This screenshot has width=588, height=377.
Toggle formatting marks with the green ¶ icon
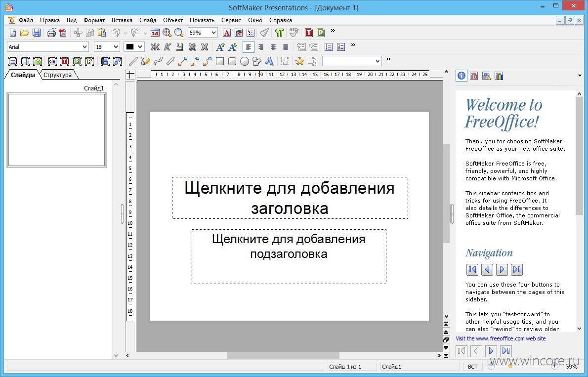pos(279,33)
